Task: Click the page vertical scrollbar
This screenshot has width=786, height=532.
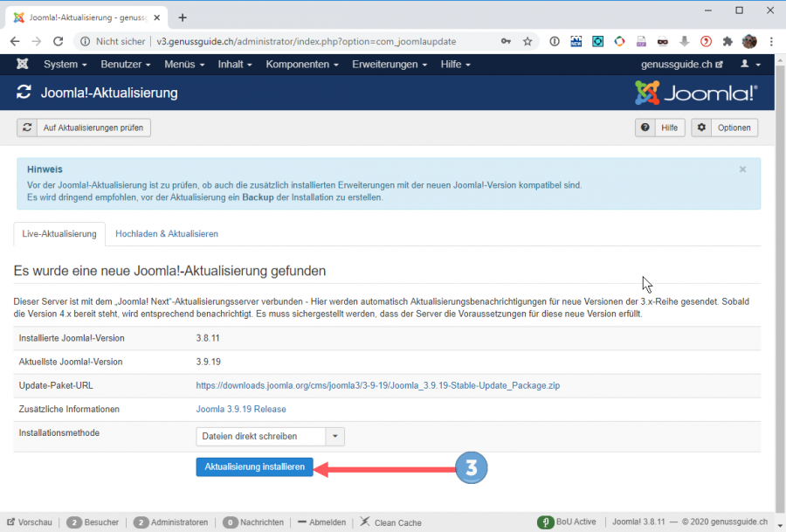Action: (780, 291)
